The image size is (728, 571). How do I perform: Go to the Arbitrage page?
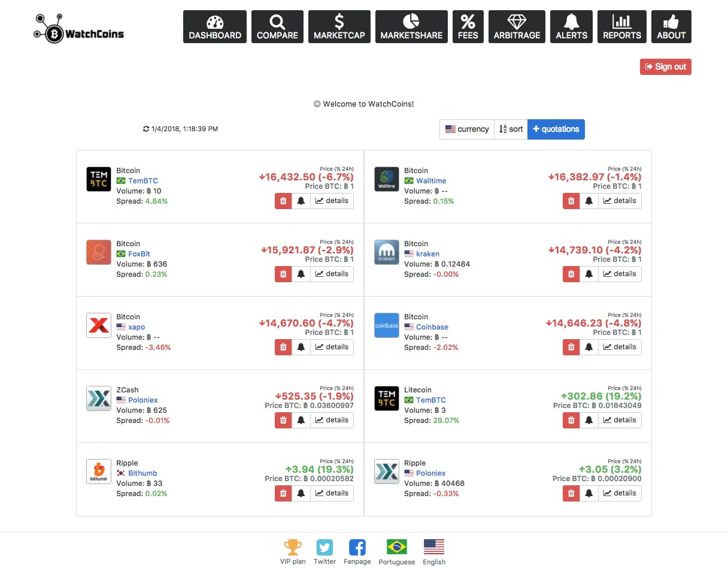click(517, 27)
